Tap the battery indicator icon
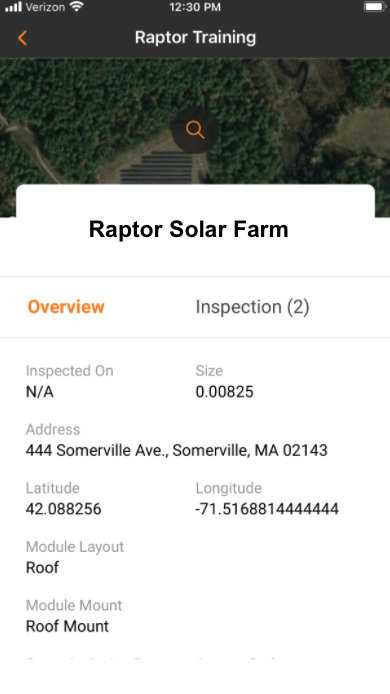 tap(375, 7)
